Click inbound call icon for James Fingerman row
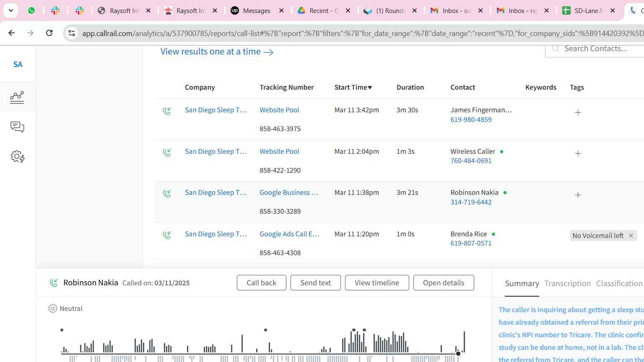The height and width of the screenshot is (362, 644). [167, 111]
